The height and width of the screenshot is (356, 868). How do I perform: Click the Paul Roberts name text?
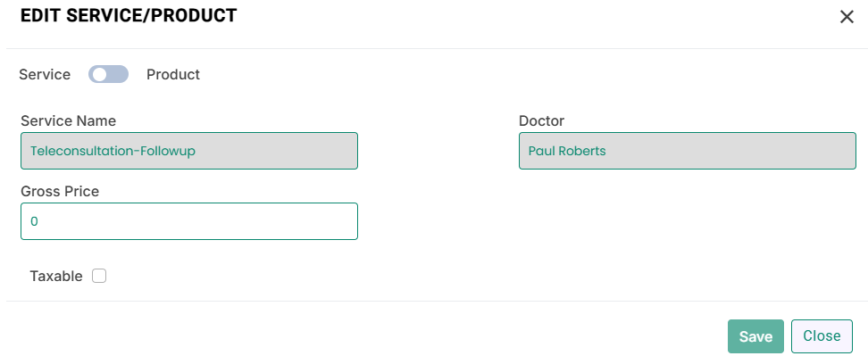point(567,151)
